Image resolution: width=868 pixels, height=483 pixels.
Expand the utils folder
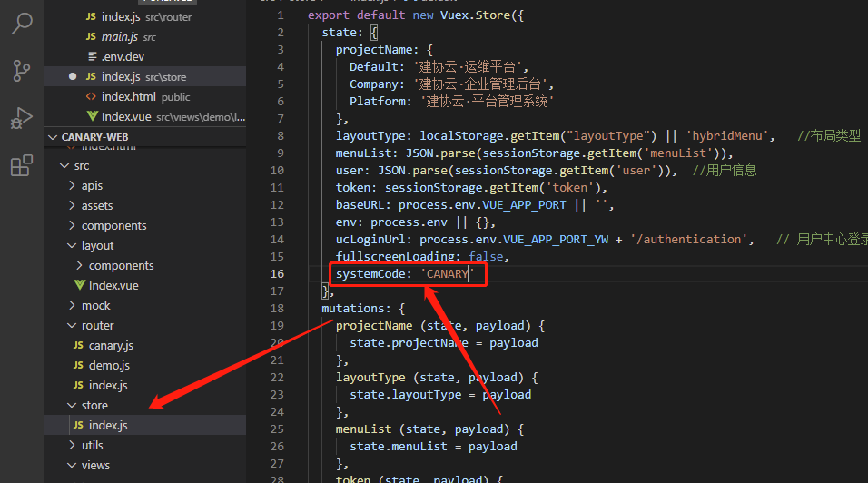pos(145,445)
